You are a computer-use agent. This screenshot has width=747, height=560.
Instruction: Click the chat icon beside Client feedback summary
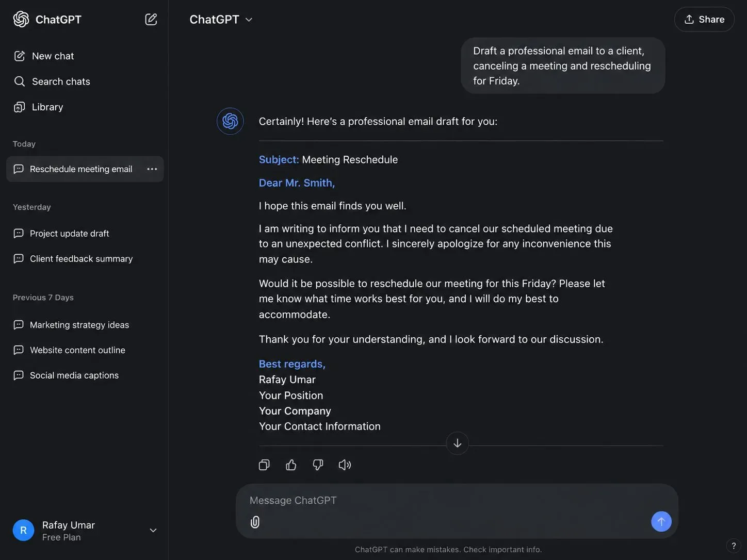[x=19, y=259]
